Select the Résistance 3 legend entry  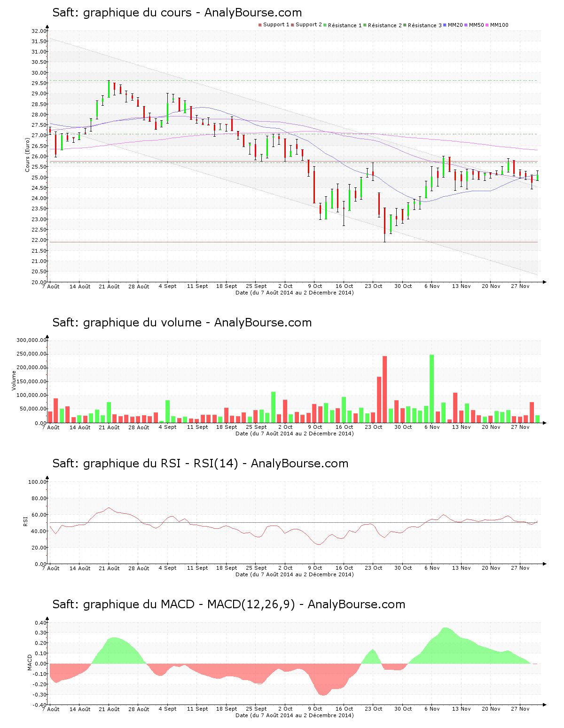(423, 25)
